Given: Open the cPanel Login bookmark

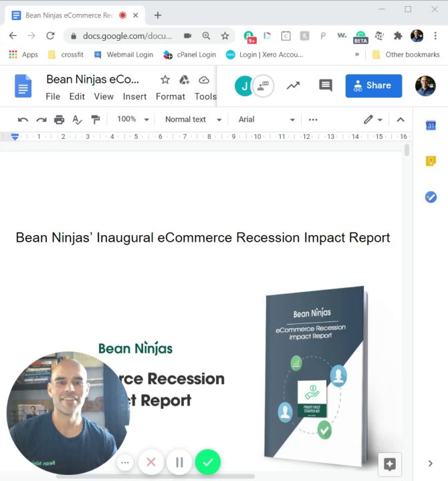Looking at the screenshot, I should [x=189, y=55].
